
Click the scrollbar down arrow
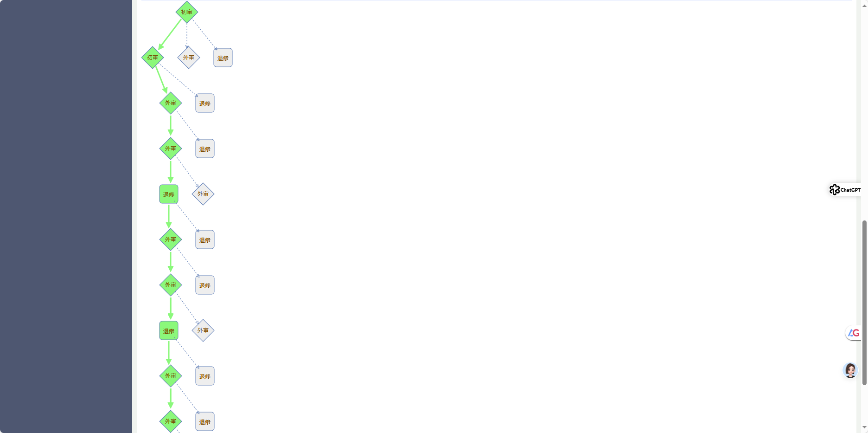(x=864, y=427)
